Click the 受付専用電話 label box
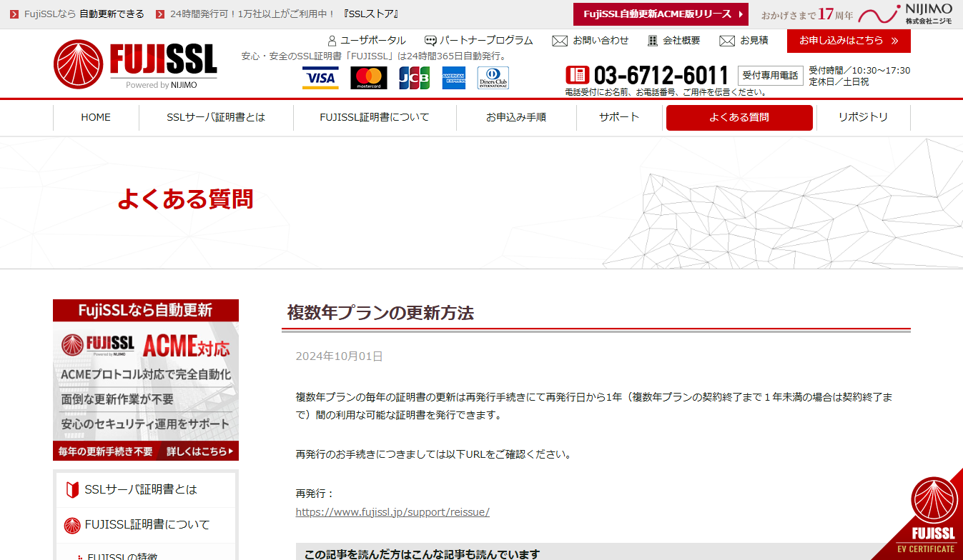Image resolution: width=963 pixels, height=560 pixels. (770, 75)
